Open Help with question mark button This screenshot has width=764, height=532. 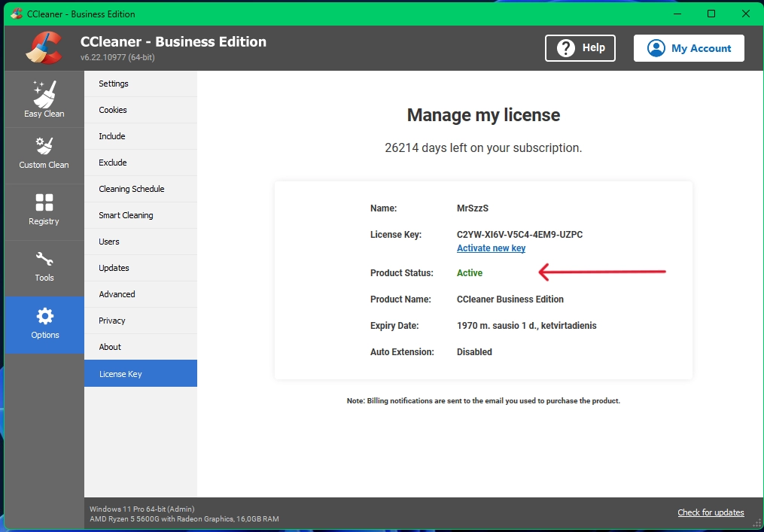580,47
